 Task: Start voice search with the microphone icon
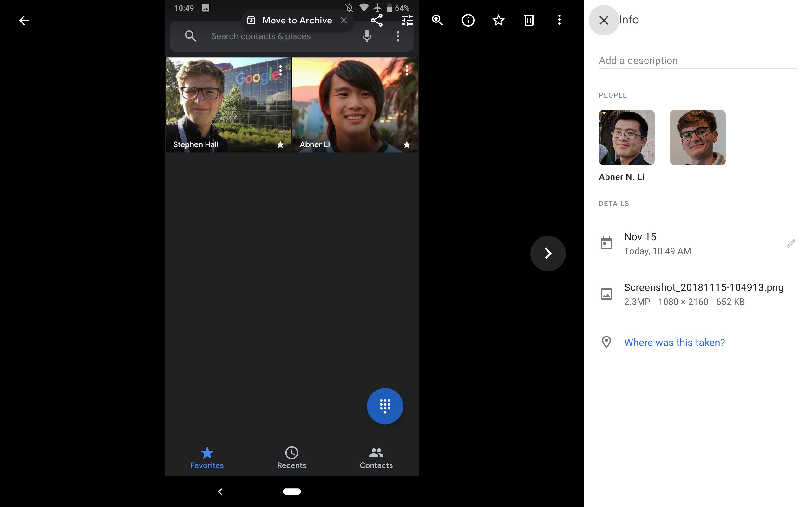click(x=367, y=36)
